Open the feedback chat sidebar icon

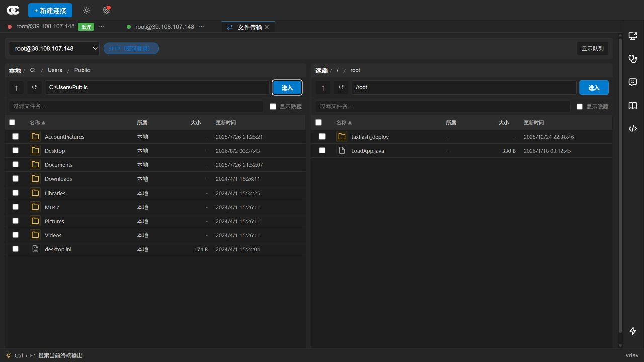pyautogui.click(x=633, y=82)
